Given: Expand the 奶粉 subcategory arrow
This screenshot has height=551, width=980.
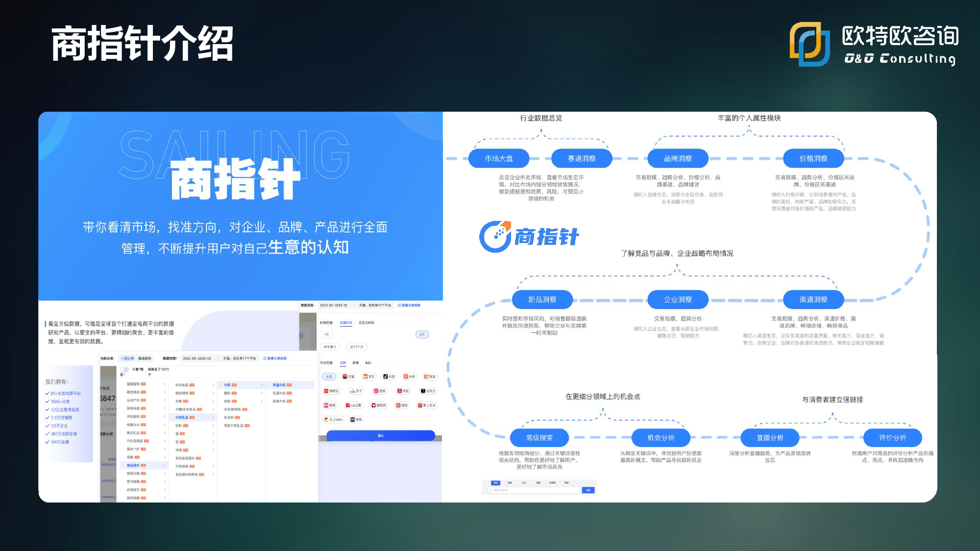Looking at the screenshot, I should 262,401.
